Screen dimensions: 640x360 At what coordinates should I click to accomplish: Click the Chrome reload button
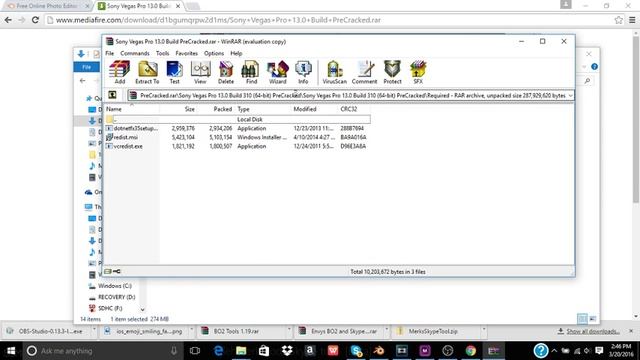coord(35,20)
